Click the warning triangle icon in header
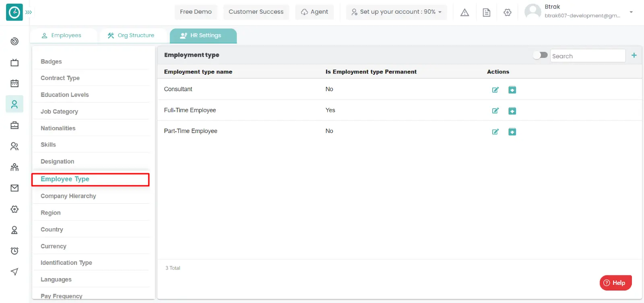 click(465, 12)
